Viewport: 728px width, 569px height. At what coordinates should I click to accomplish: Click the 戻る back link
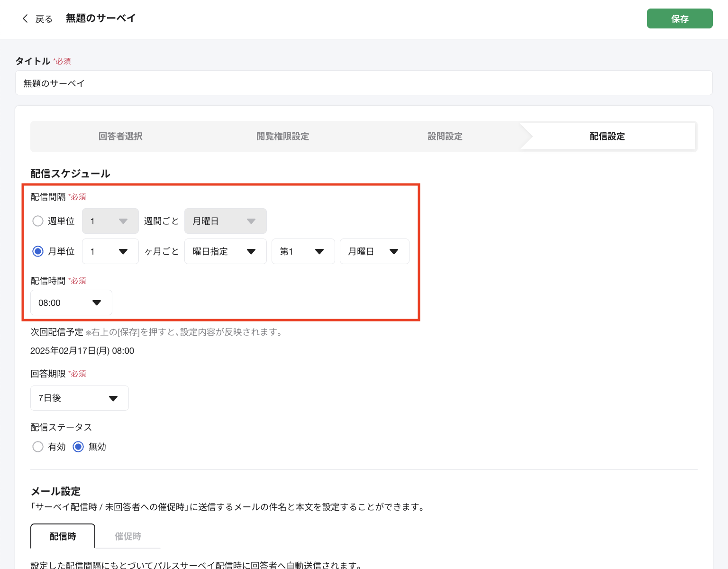coord(43,18)
